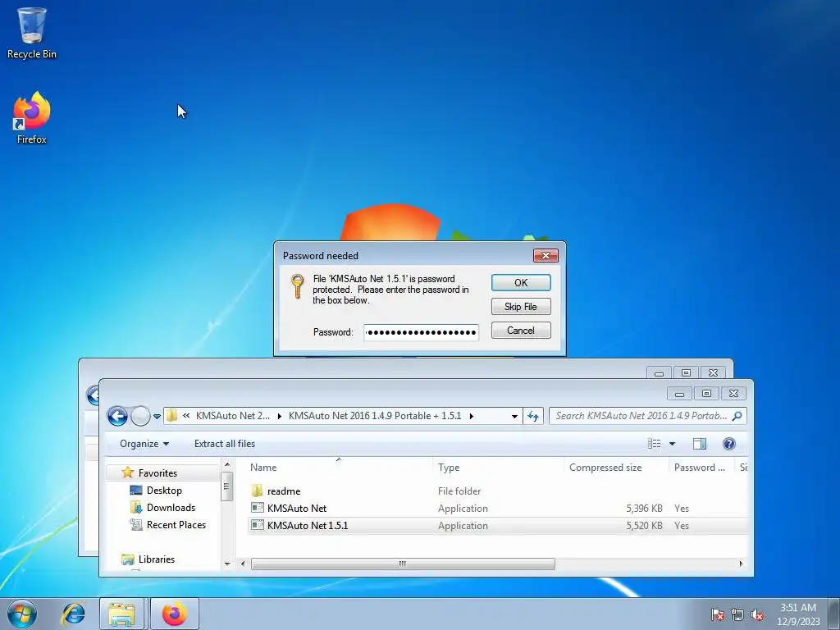
Task: Switch to Firefox in the taskbar
Action: click(175, 614)
